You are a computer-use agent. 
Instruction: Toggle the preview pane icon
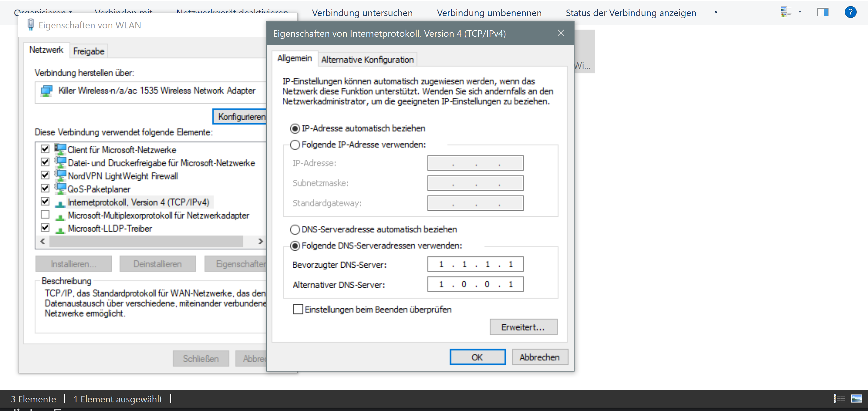pyautogui.click(x=823, y=12)
